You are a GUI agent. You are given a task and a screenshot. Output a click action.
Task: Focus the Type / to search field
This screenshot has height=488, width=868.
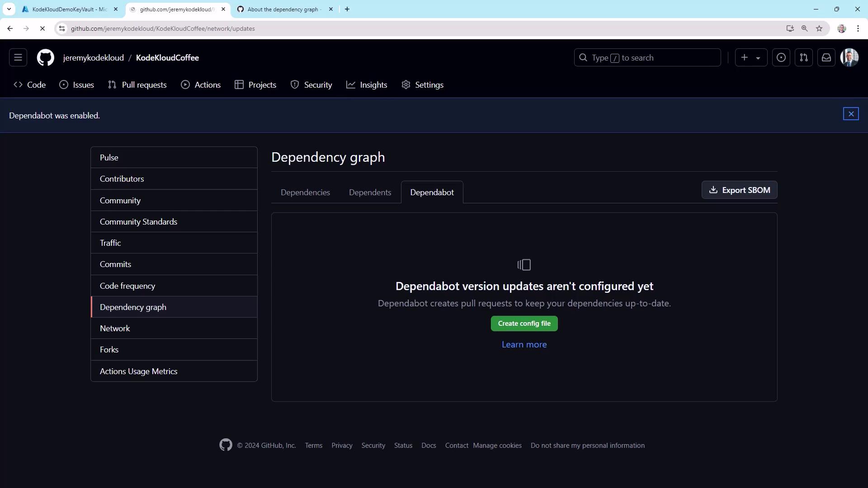pos(647,58)
